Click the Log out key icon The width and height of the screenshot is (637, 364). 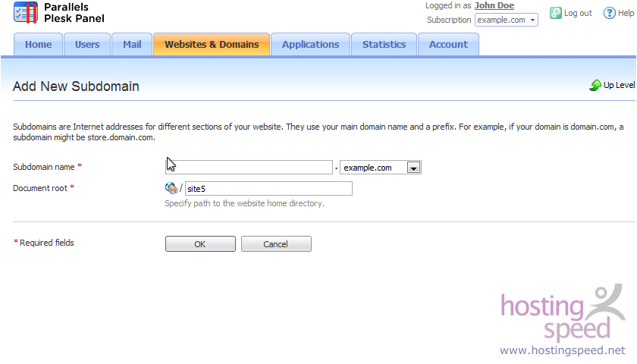point(555,13)
